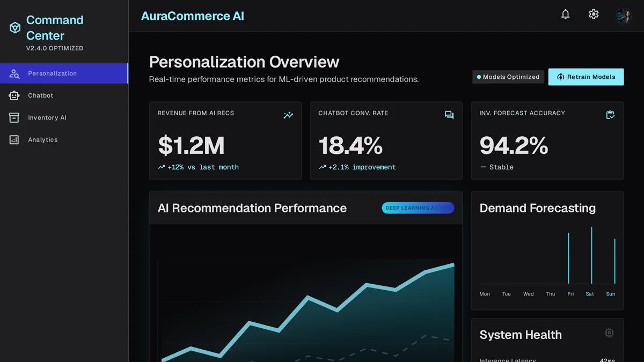Click the Saturday bar in Demand Forecasting
The width and height of the screenshot is (644, 362).
[x=591, y=255]
